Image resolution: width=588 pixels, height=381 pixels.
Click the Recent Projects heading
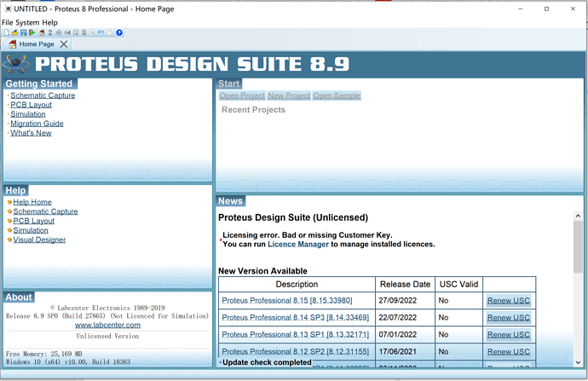coord(253,110)
